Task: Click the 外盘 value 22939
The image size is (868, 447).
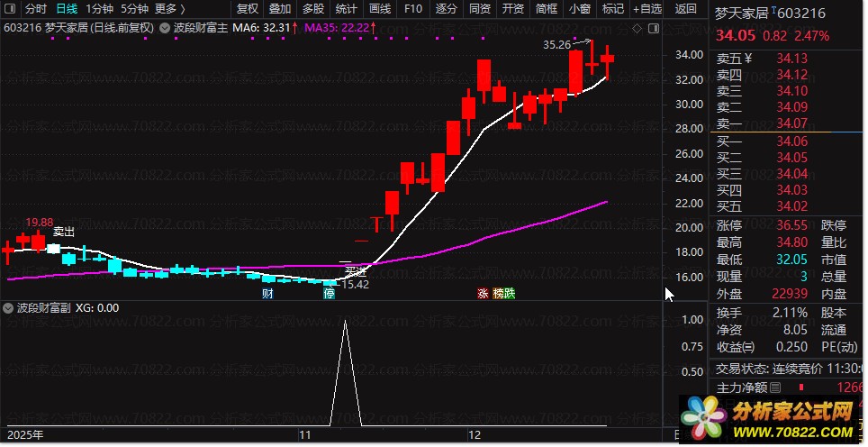Action: (789, 294)
